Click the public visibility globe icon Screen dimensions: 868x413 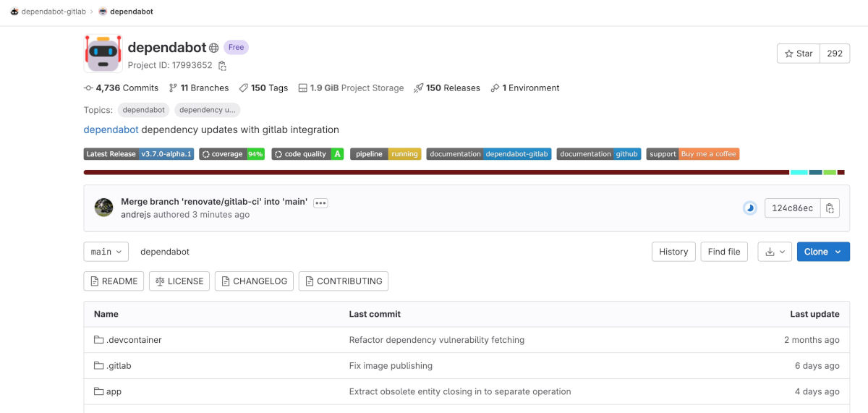tap(213, 48)
